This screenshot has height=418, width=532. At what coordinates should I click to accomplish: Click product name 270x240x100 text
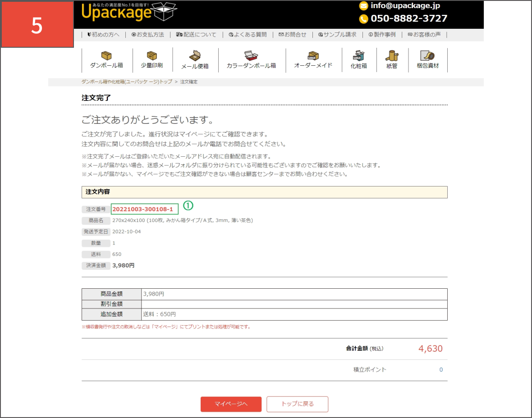tap(183, 220)
